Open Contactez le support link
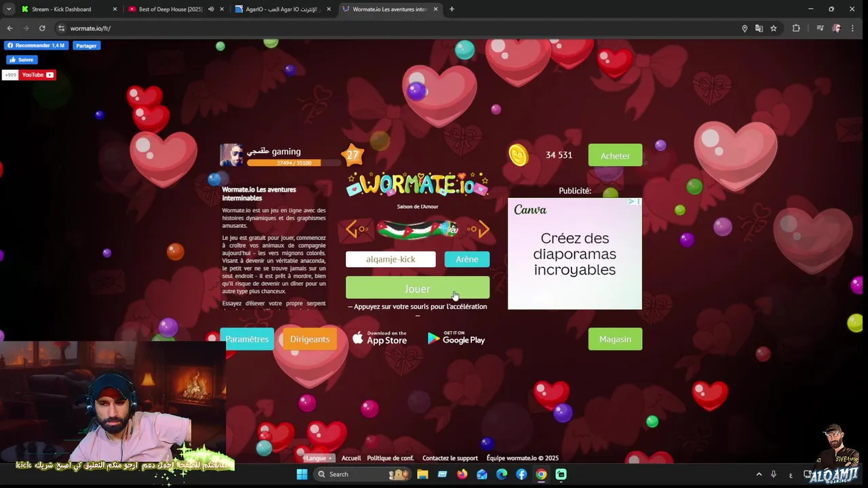 pyautogui.click(x=450, y=458)
